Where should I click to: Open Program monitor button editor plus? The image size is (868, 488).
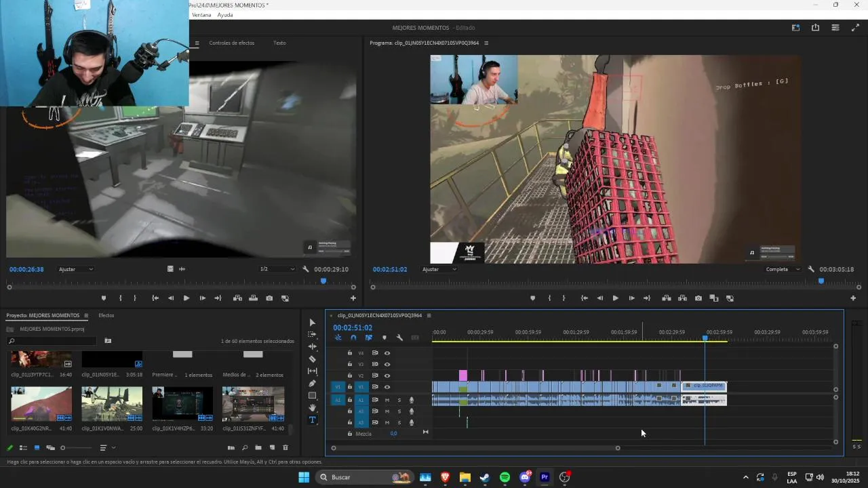[853, 298]
